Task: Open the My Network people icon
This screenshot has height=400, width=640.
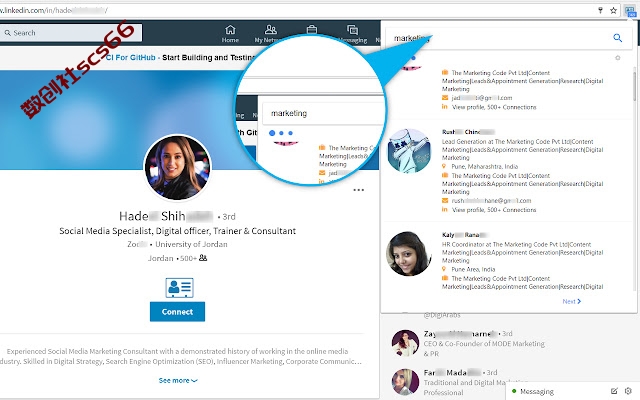Action: click(271, 29)
